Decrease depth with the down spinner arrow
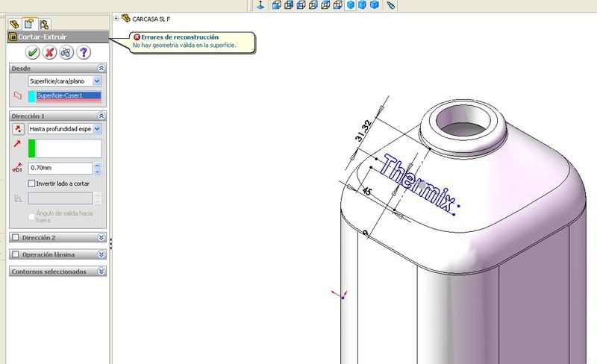The width and height of the screenshot is (597, 364). [98, 172]
